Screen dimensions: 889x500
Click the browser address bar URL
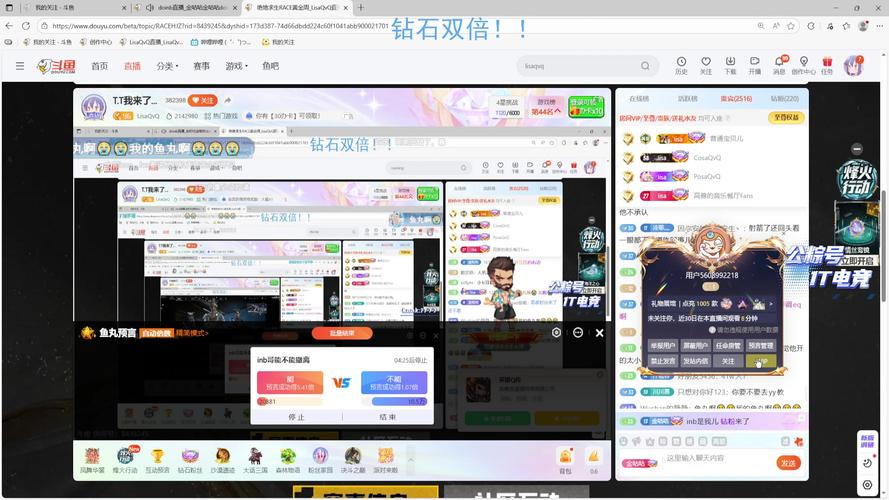click(x=220, y=26)
